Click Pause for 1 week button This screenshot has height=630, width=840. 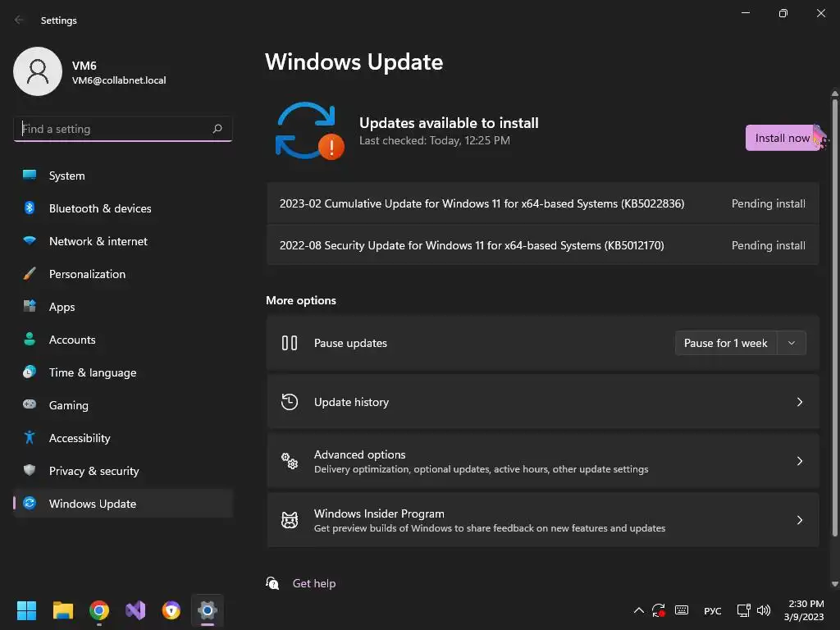click(726, 343)
